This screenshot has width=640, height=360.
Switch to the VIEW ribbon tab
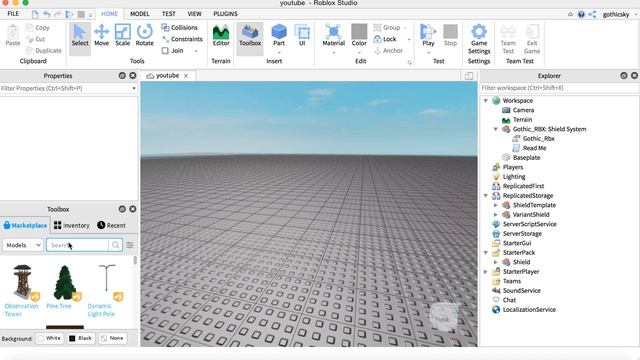click(x=194, y=14)
